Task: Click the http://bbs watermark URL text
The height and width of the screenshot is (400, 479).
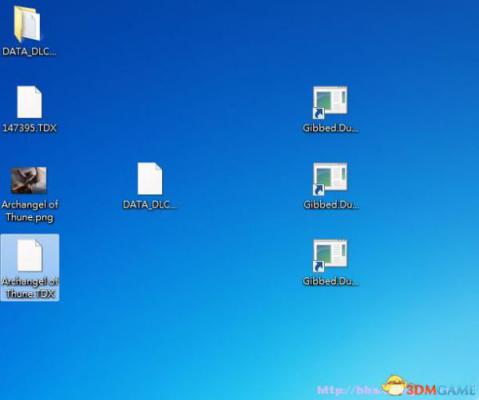Action: click(x=348, y=390)
